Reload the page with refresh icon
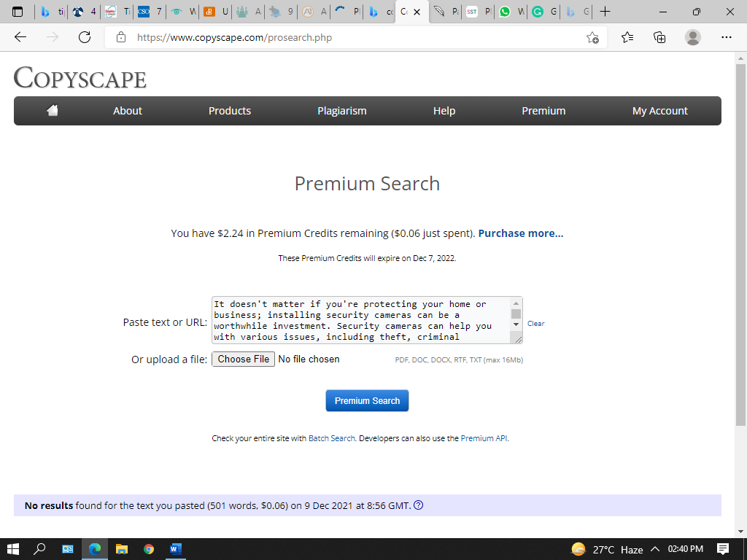747x560 pixels. click(x=85, y=37)
